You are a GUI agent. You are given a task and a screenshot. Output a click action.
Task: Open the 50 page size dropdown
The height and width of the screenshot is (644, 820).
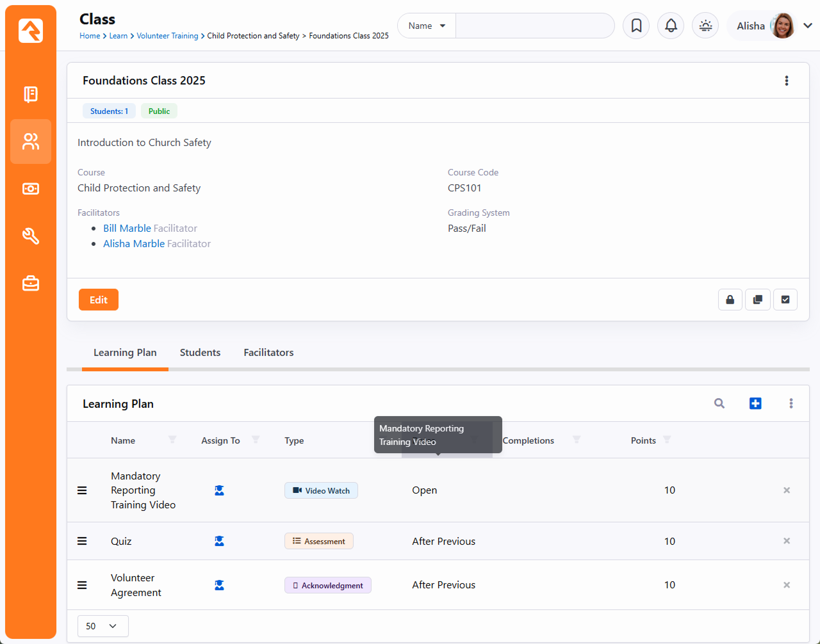pos(102,626)
